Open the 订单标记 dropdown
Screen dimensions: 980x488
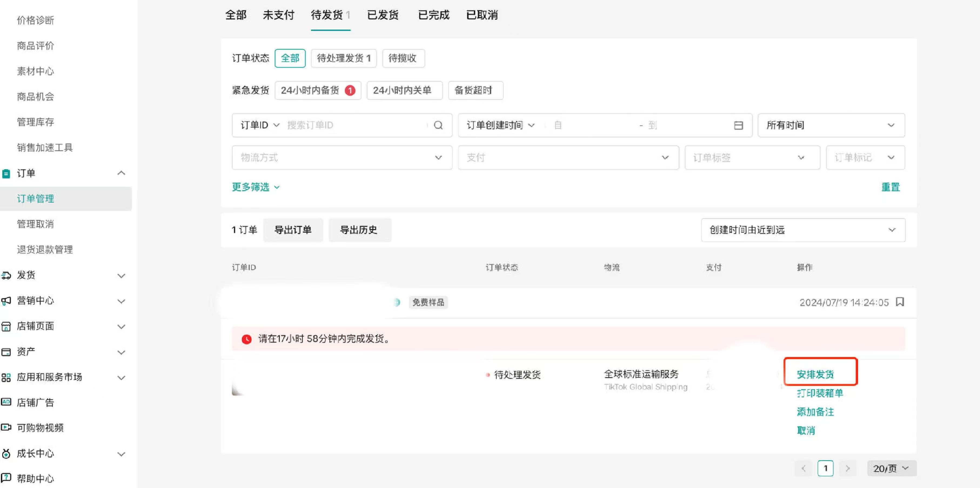[x=865, y=158]
